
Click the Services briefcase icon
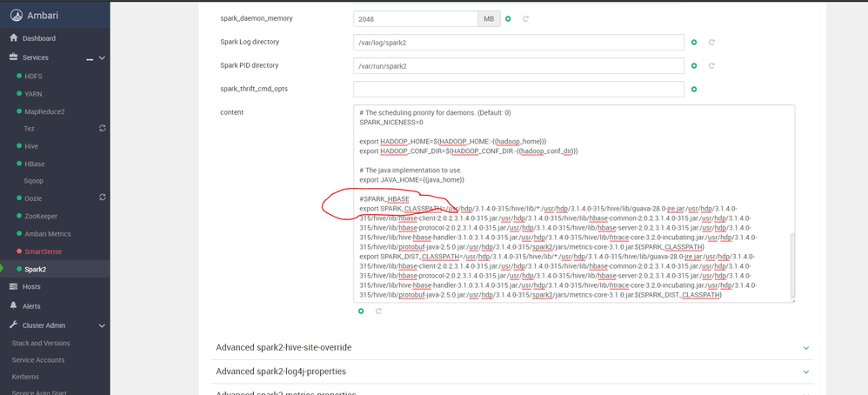[14, 57]
